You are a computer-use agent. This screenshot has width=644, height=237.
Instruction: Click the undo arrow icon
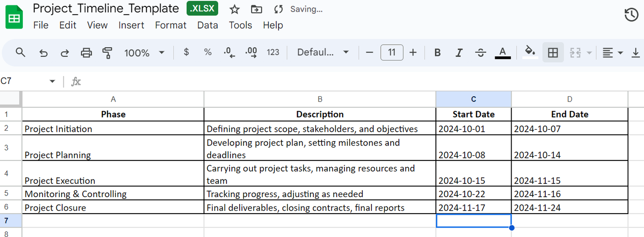[43, 53]
